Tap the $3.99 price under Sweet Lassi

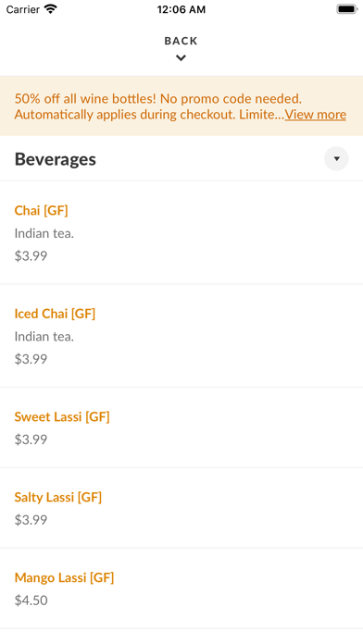[x=31, y=440]
